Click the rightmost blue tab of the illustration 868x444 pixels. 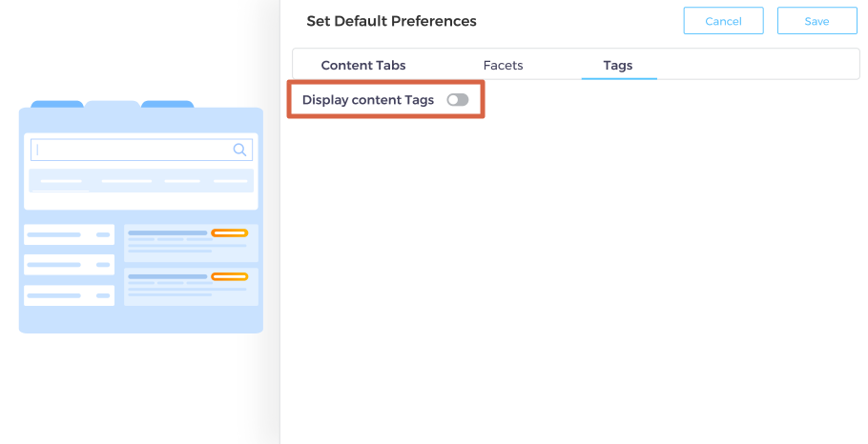coord(168,104)
